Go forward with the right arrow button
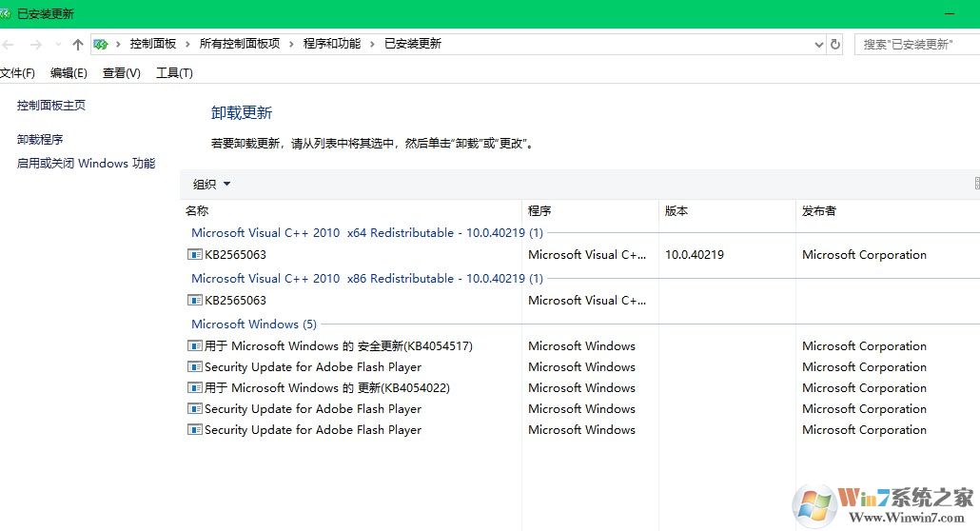The width and height of the screenshot is (980, 531). coord(35,45)
